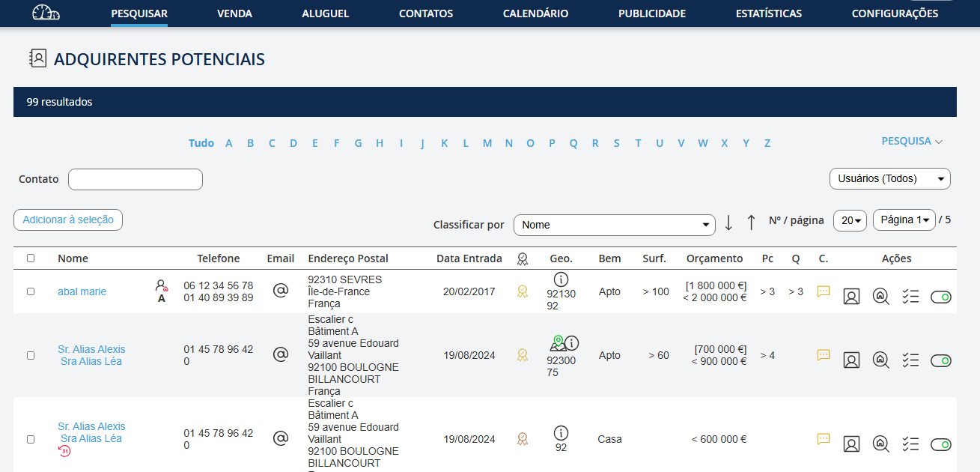Open the abal marie contact link
This screenshot has height=472, width=980.
(82, 291)
